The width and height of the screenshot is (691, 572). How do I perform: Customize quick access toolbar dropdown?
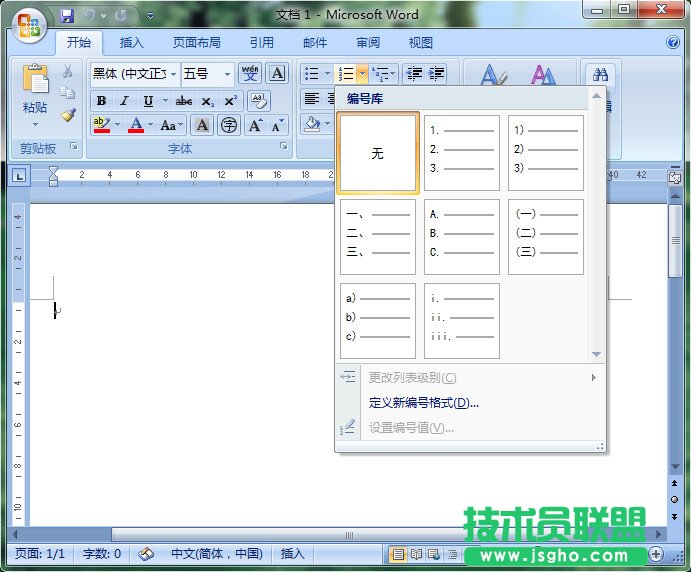pyautogui.click(x=150, y=16)
